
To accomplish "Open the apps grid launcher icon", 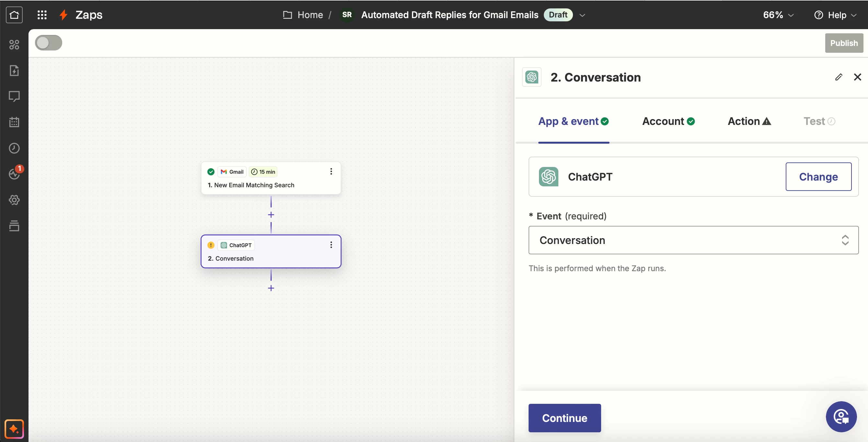I will click(x=42, y=15).
